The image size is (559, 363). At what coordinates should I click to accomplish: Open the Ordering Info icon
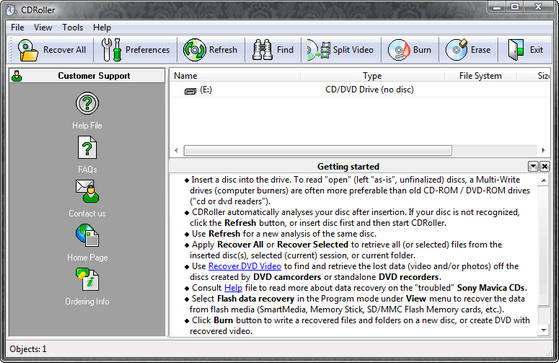87,279
